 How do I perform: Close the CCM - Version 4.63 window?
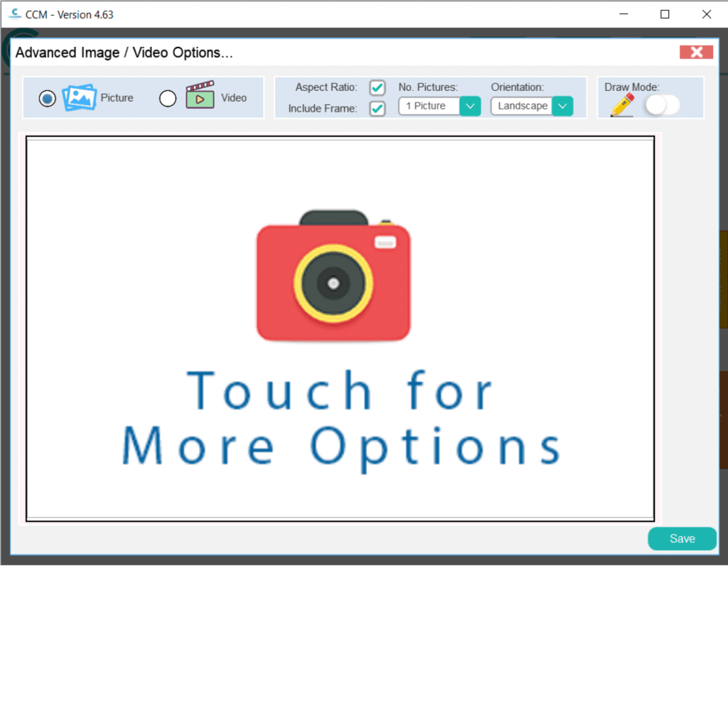tap(706, 14)
